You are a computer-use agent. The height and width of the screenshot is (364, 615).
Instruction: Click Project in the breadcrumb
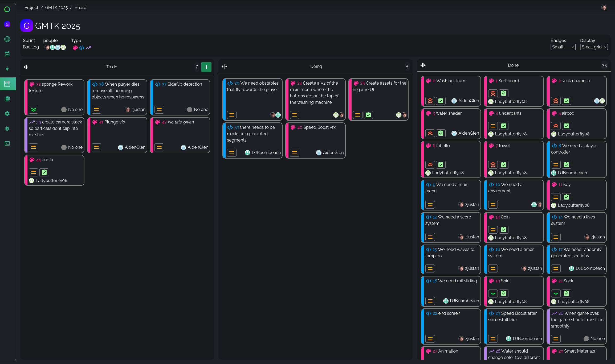click(31, 7)
